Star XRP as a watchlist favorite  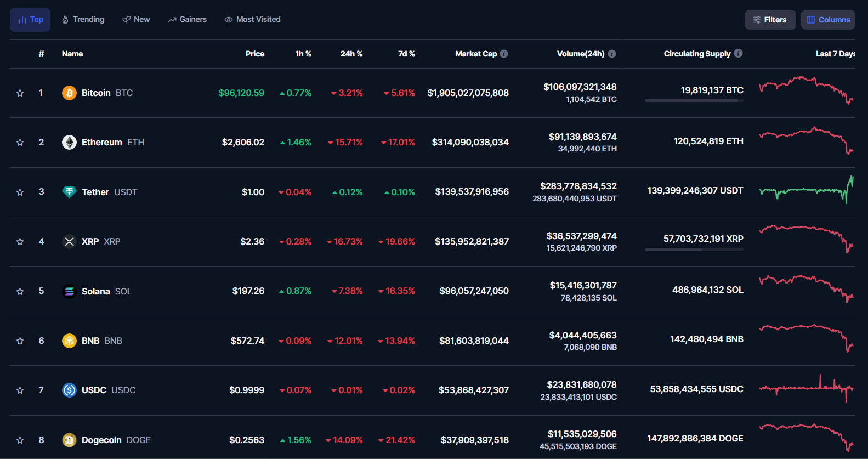20,242
